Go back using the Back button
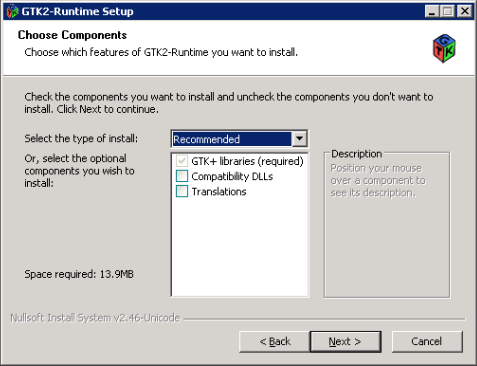The width and height of the screenshot is (477, 366). point(275,341)
